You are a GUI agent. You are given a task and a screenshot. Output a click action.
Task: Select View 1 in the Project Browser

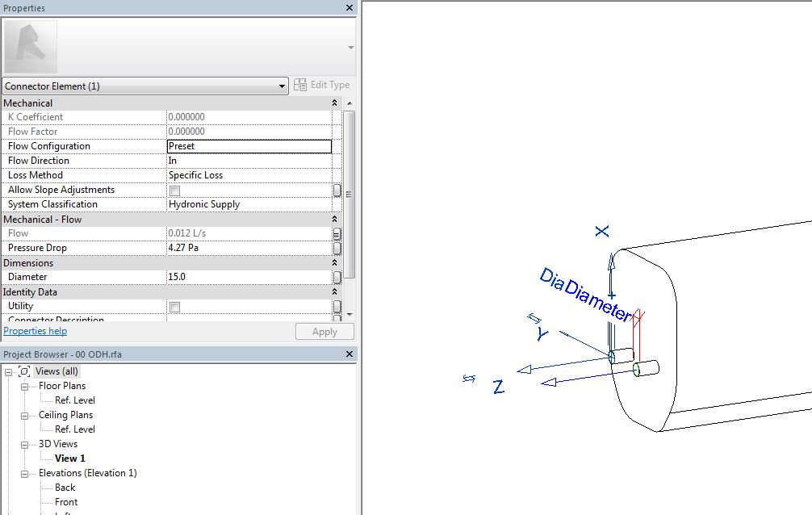click(69, 458)
